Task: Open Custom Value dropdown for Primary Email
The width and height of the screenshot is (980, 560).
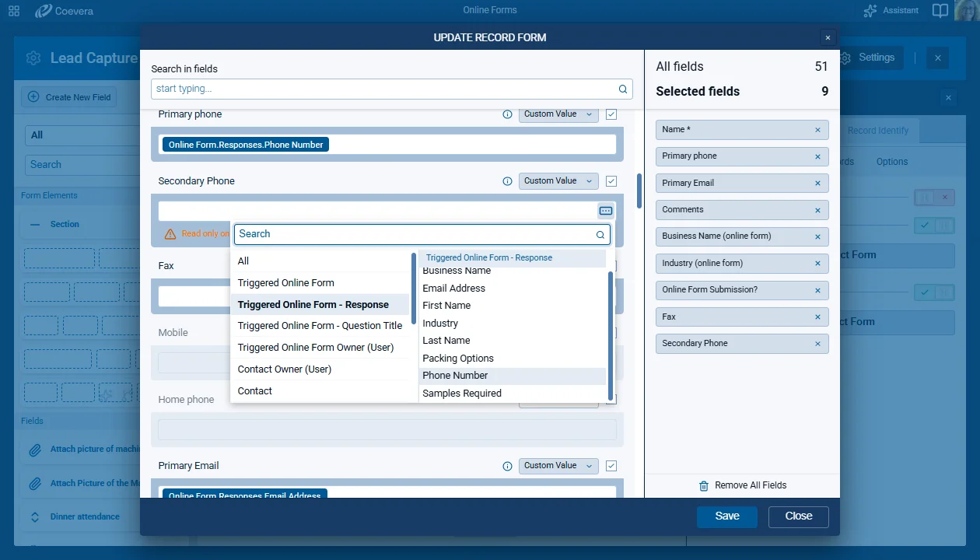Action: pos(558,466)
